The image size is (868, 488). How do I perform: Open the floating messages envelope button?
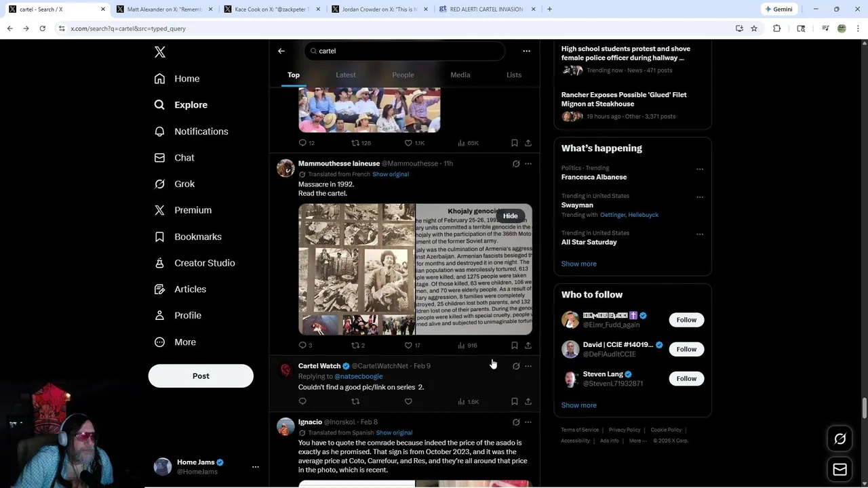pos(840,470)
